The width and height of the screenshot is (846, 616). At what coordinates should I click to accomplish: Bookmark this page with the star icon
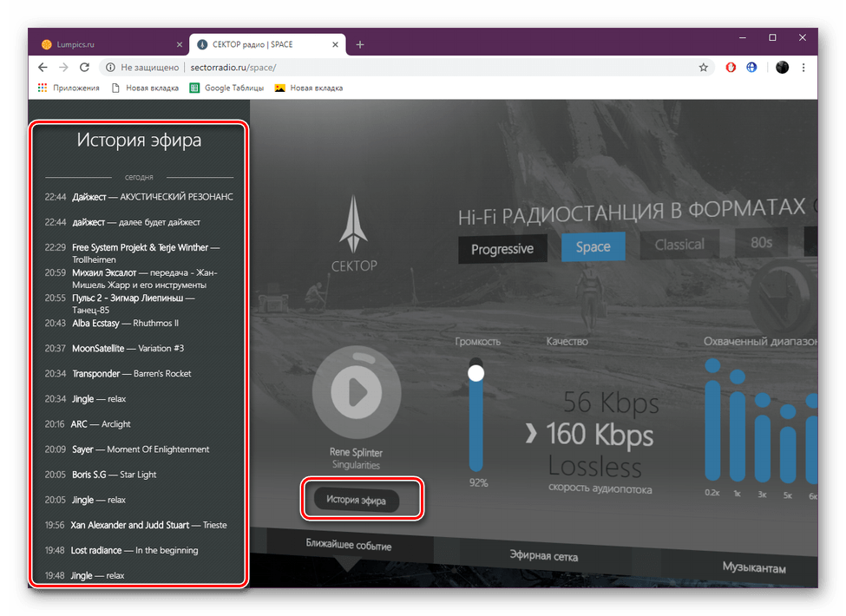pyautogui.click(x=703, y=68)
